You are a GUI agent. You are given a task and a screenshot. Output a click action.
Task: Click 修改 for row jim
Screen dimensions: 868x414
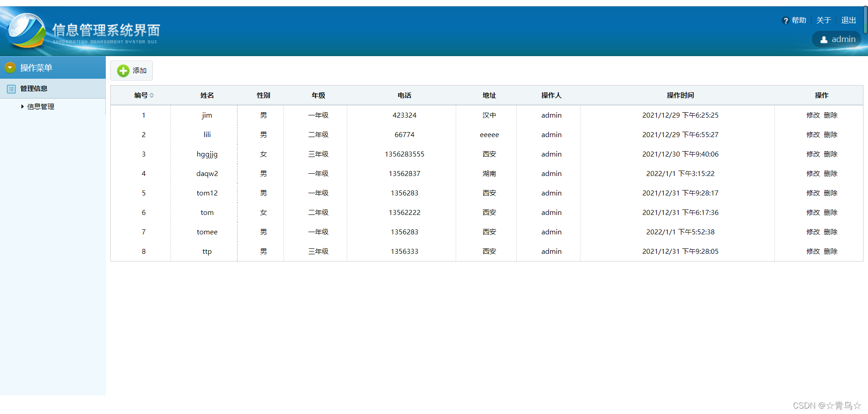pyautogui.click(x=813, y=115)
